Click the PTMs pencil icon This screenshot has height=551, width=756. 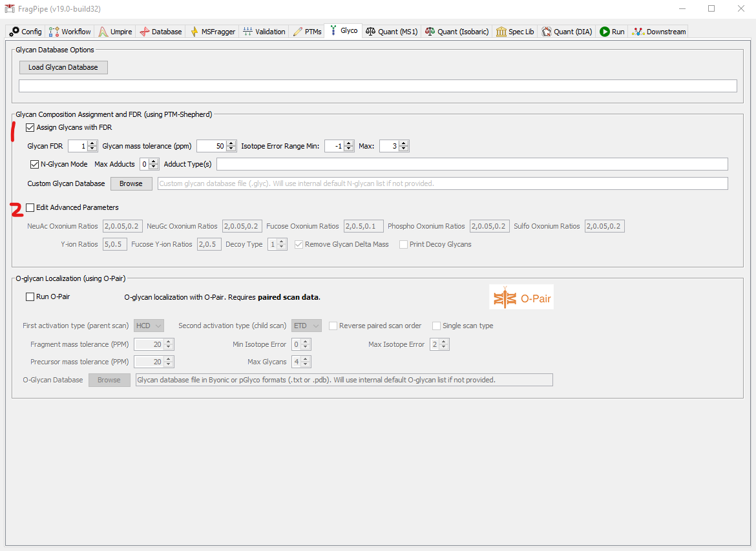tap(298, 32)
